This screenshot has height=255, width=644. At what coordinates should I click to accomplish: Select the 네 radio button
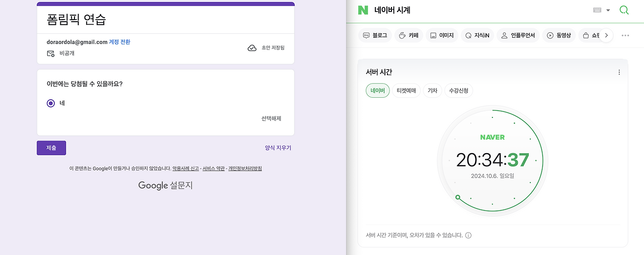50,103
